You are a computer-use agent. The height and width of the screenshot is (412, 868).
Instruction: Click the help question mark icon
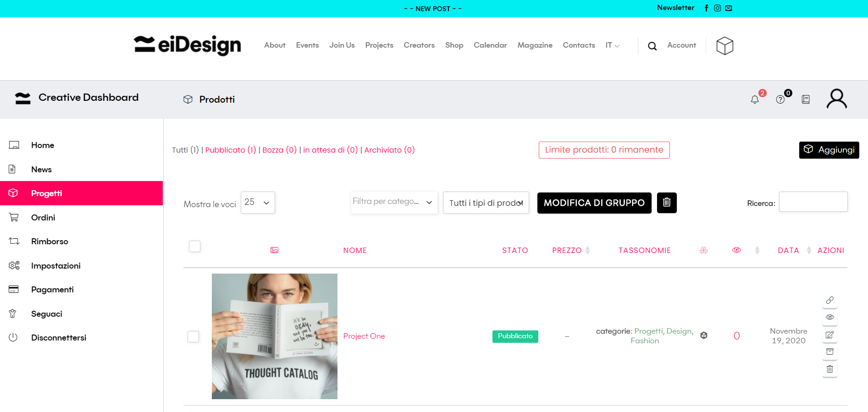(x=780, y=99)
